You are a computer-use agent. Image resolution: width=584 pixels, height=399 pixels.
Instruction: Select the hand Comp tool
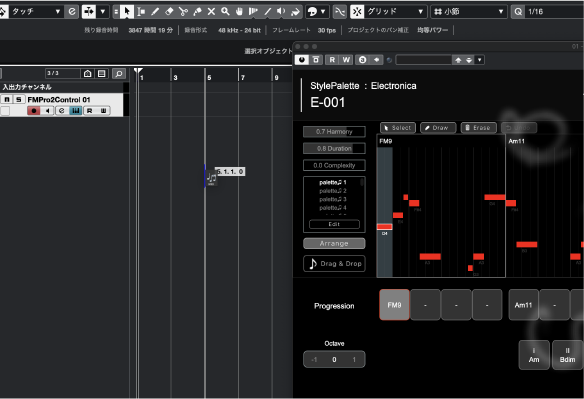pyautogui.click(x=239, y=12)
